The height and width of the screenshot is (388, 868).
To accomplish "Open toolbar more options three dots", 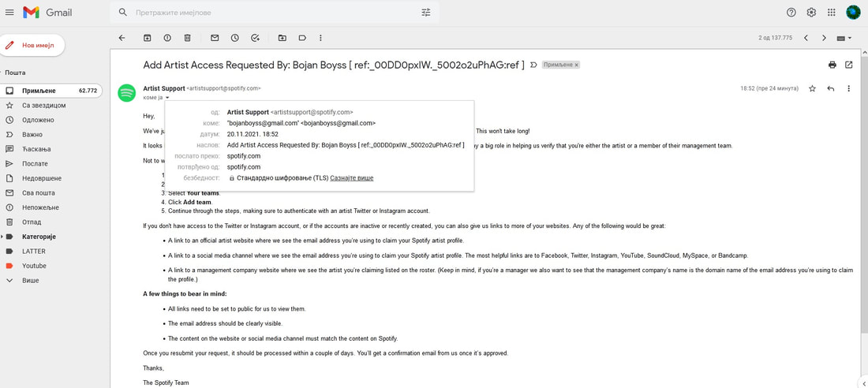I will tap(321, 38).
